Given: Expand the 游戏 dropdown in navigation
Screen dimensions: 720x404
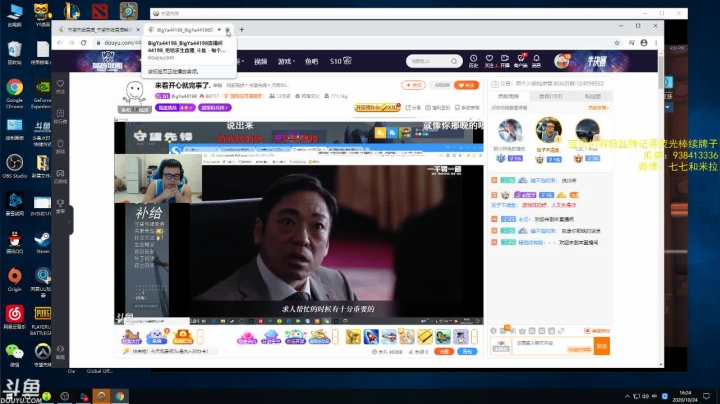Looking at the screenshot, I should 286,61.
